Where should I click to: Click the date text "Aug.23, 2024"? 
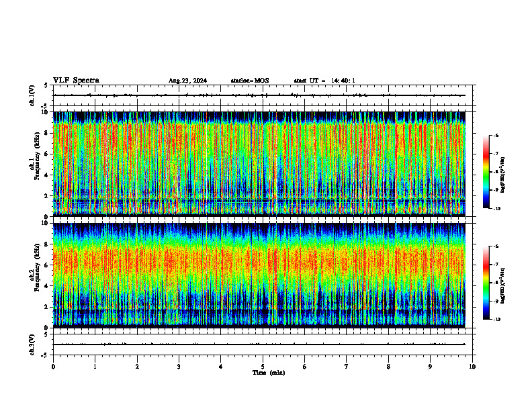click(x=187, y=81)
